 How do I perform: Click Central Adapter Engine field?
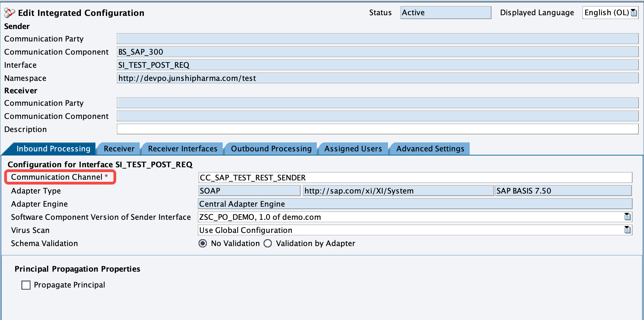[x=415, y=204]
